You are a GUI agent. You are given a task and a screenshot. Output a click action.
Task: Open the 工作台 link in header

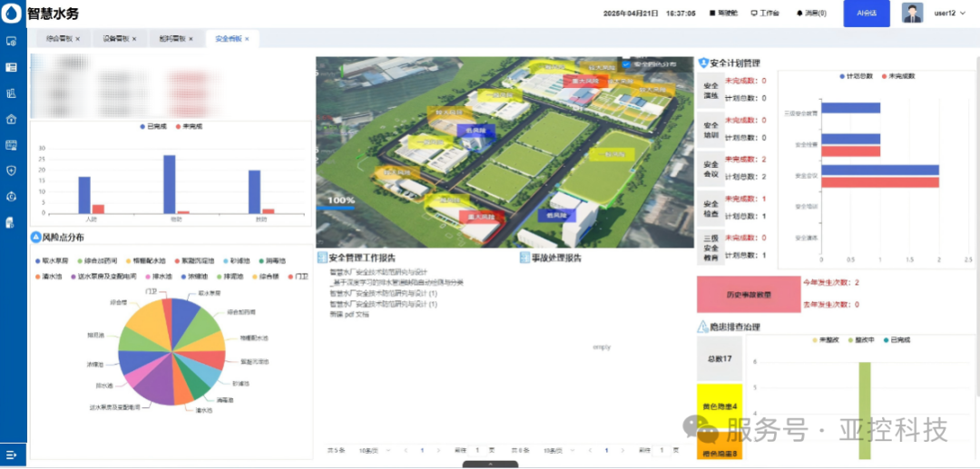point(768,14)
